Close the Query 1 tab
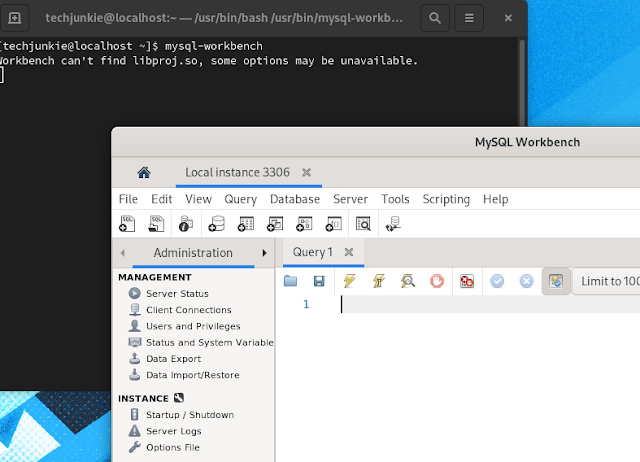The image size is (640, 462). pyautogui.click(x=349, y=252)
